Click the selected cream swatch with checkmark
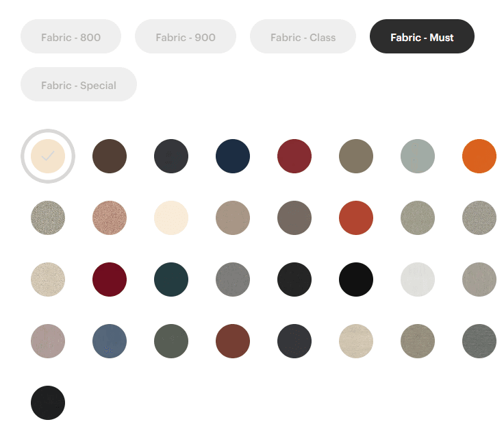Image resolution: width=504 pixels, height=422 pixels. (48, 156)
